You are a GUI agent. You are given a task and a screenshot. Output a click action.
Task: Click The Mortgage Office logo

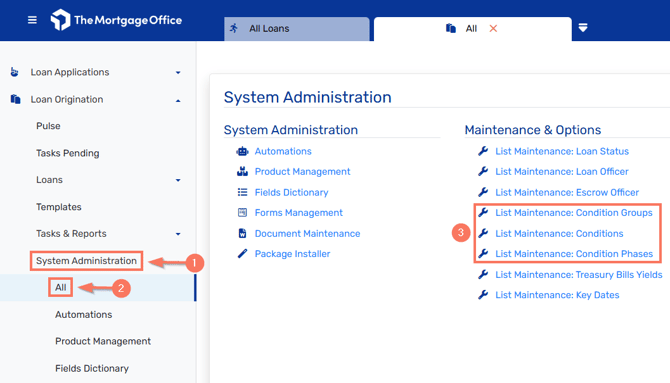pos(116,20)
